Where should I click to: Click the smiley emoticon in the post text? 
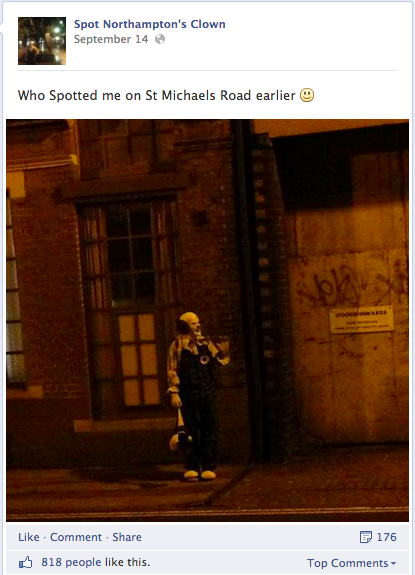click(307, 95)
